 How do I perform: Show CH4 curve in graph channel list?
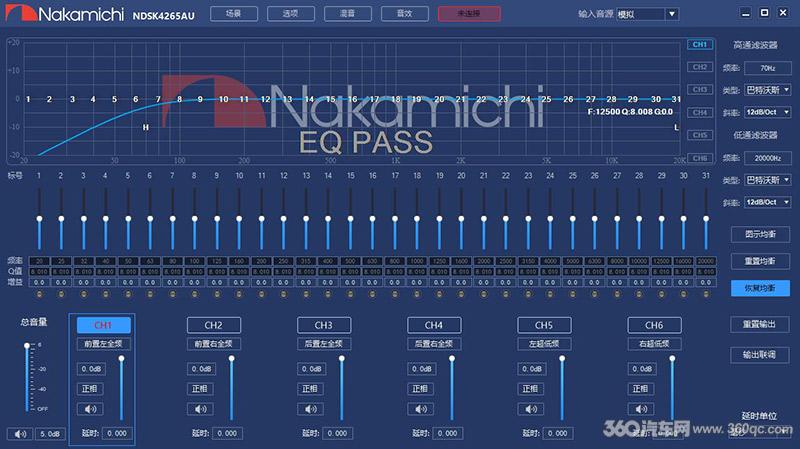700,112
